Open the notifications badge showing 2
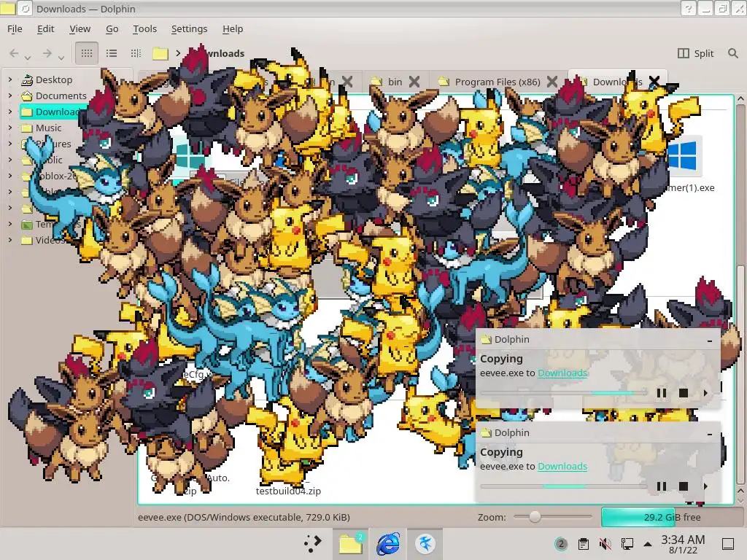 (x=561, y=544)
